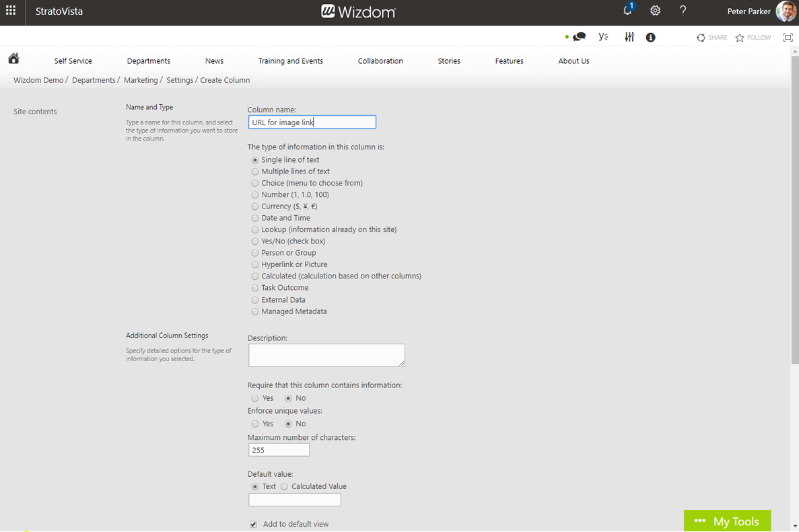Open the app launcher waffle icon

click(x=11, y=11)
